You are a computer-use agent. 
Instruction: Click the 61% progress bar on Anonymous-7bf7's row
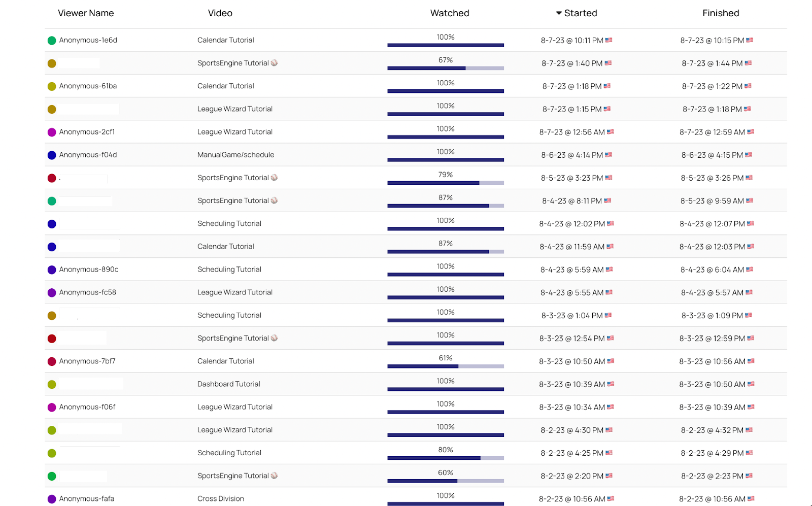click(445, 365)
